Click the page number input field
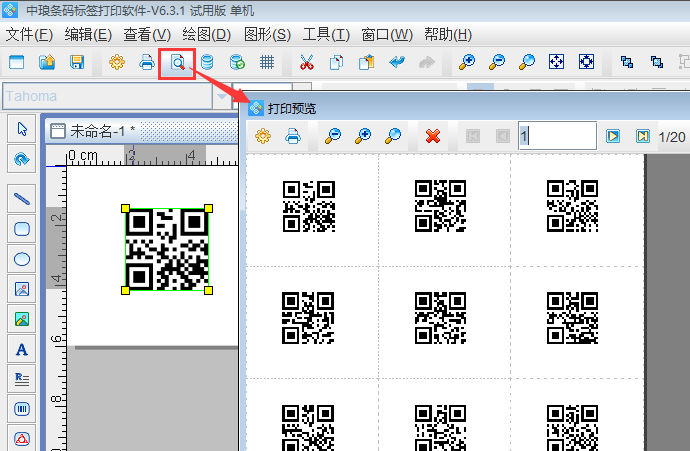 tap(556, 135)
